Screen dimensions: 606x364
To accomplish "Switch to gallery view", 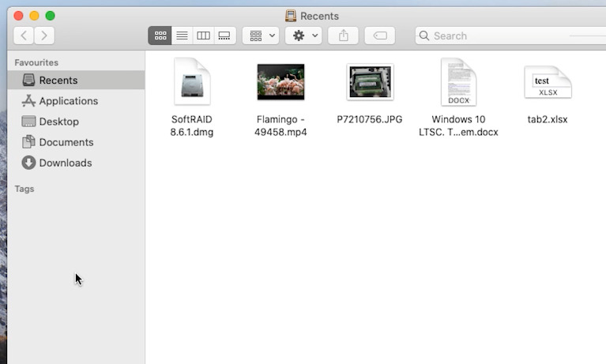I will pos(224,36).
